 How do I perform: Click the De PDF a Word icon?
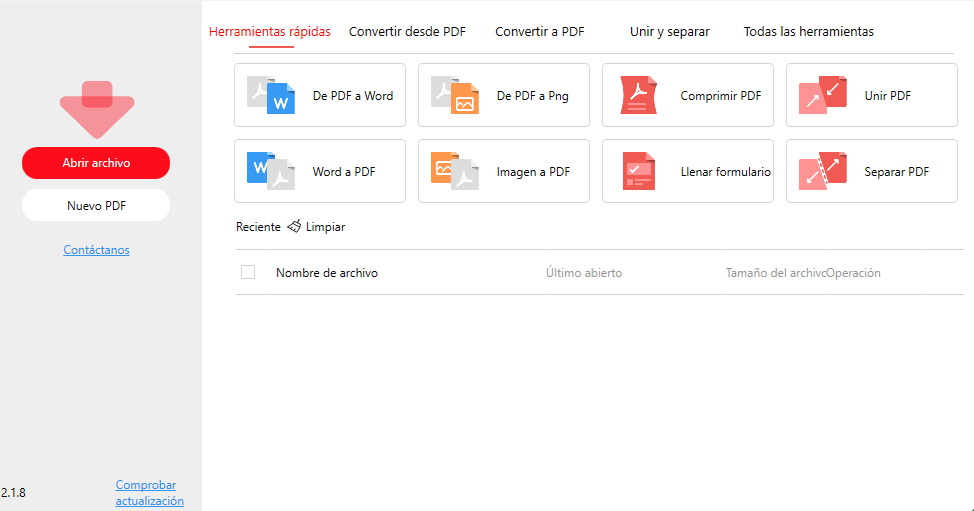tap(271, 95)
